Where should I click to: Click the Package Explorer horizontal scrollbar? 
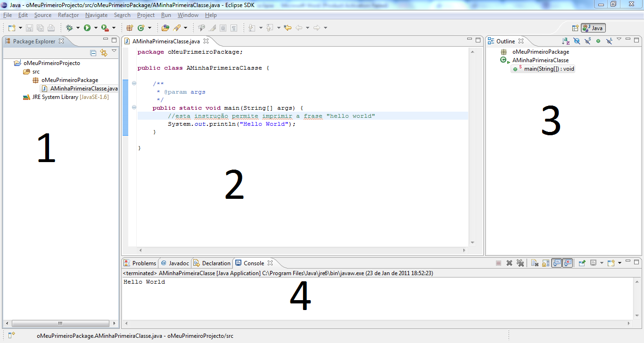tap(60, 323)
